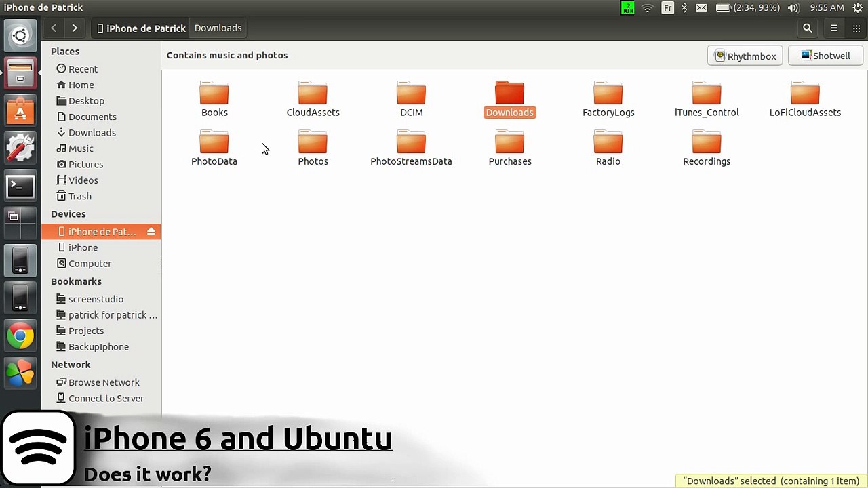Image resolution: width=868 pixels, height=488 pixels.
Task: Open the FactoryLogs folder
Action: coord(608,99)
